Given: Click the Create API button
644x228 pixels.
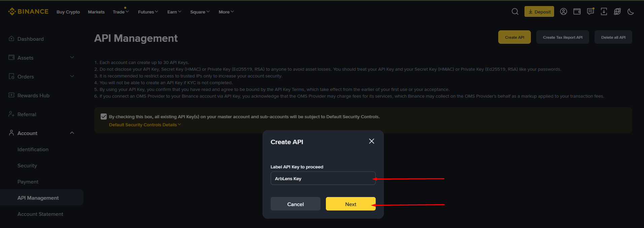Looking at the screenshot, I should (514, 37).
